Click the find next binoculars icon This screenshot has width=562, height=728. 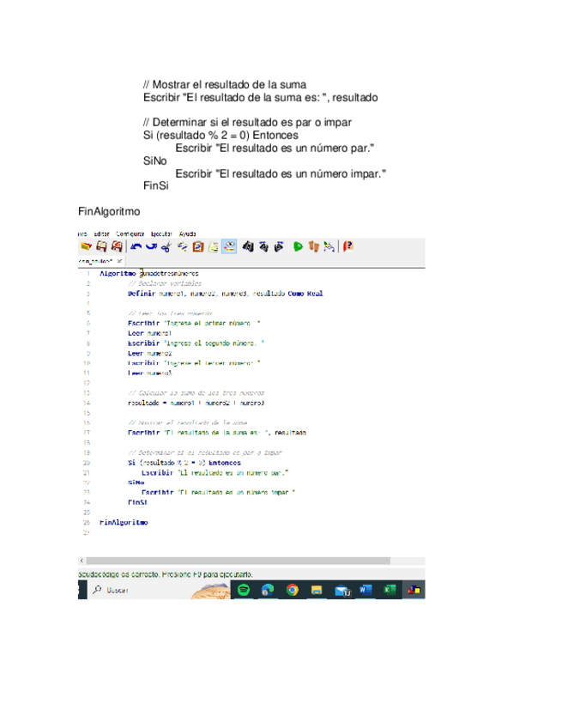click(279, 246)
